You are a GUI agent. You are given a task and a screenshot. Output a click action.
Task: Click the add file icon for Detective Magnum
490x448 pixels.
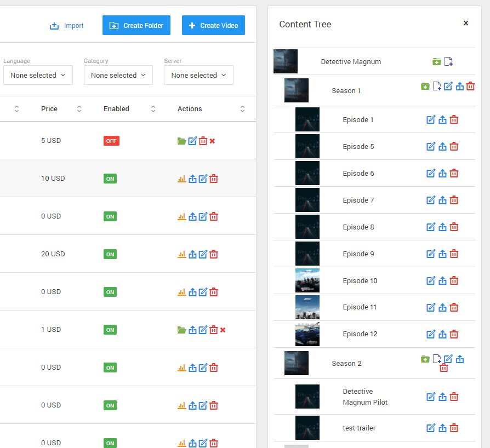448,61
